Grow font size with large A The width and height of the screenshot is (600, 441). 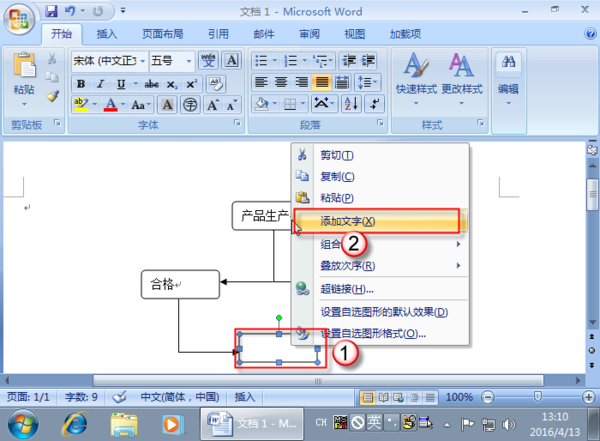(x=212, y=105)
